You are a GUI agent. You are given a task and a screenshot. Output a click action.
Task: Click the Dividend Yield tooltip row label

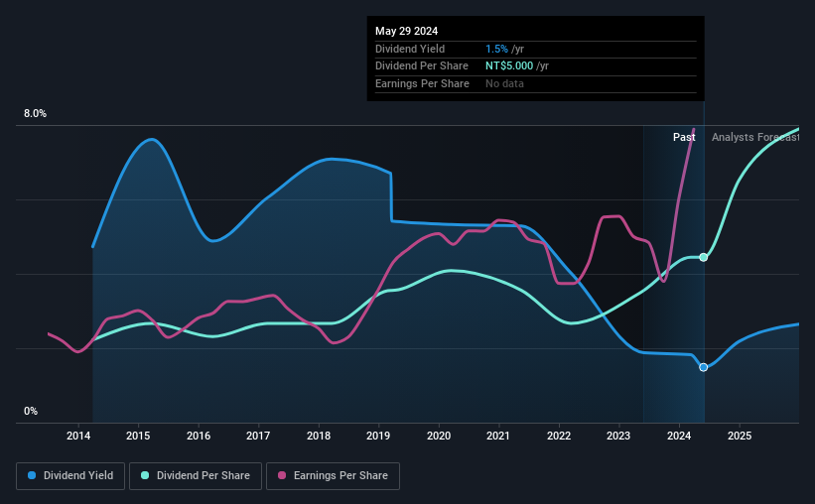point(410,49)
